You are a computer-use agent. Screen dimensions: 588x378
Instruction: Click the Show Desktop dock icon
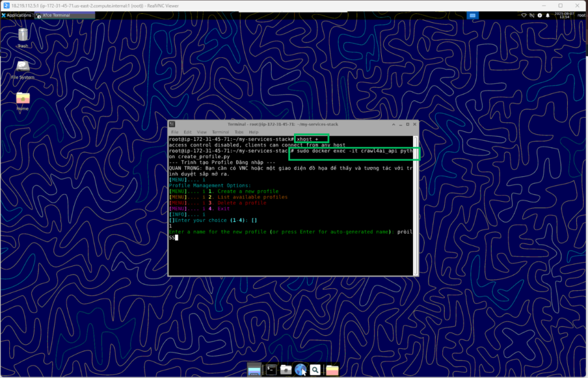tap(254, 371)
